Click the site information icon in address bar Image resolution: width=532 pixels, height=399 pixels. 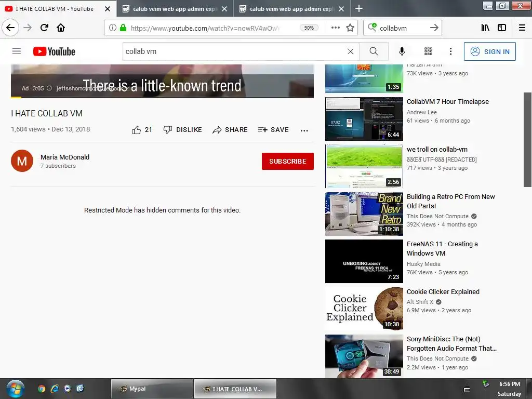pos(113,28)
